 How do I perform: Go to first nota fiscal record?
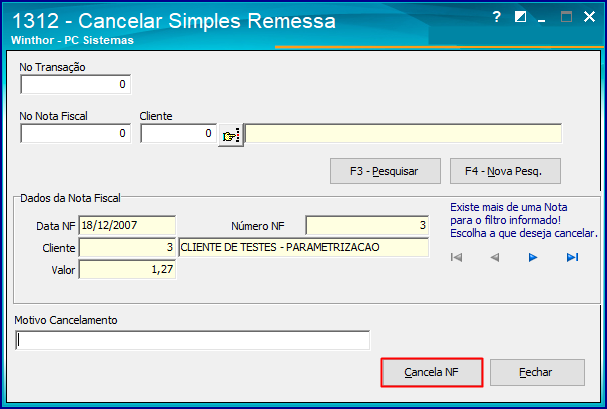457,257
